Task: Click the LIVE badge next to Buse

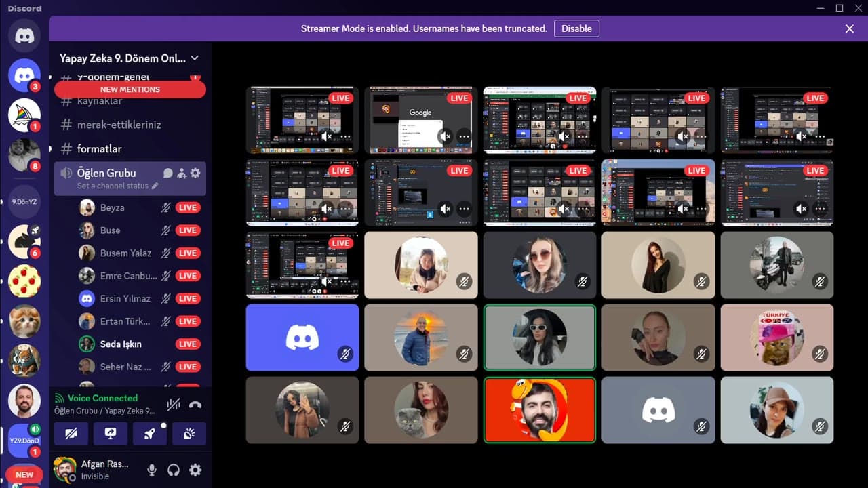Action: (188, 230)
